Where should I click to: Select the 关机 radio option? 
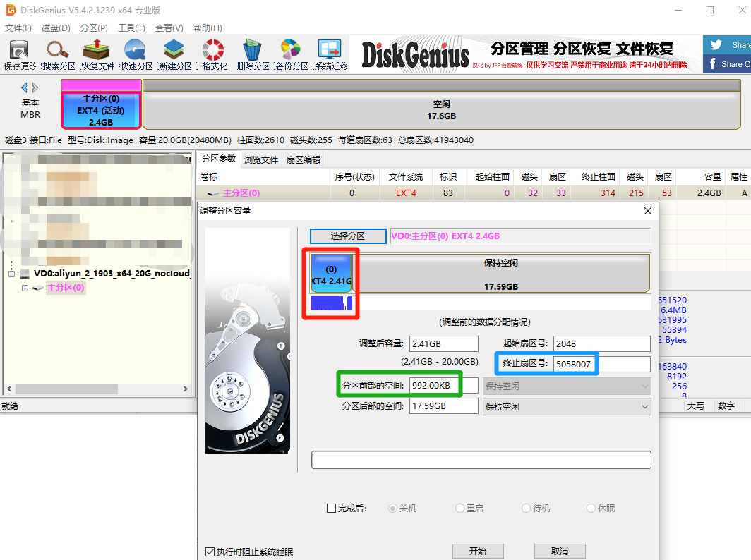click(392, 509)
